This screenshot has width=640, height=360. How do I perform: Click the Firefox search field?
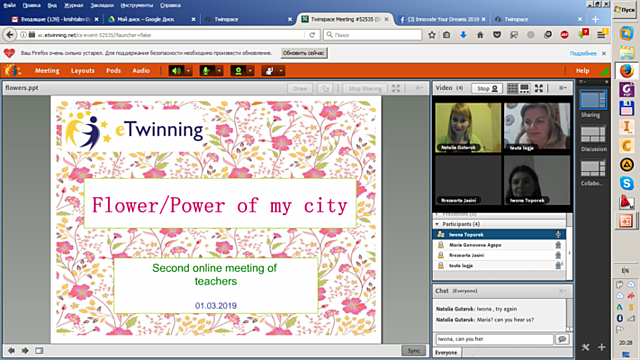(x=373, y=35)
